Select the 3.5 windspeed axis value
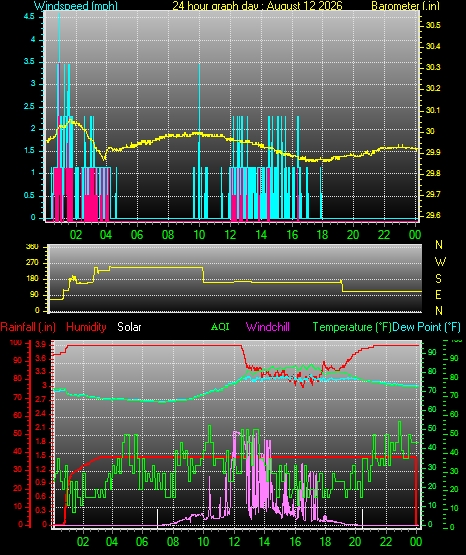466x555 pixels. tap(29, 61)
